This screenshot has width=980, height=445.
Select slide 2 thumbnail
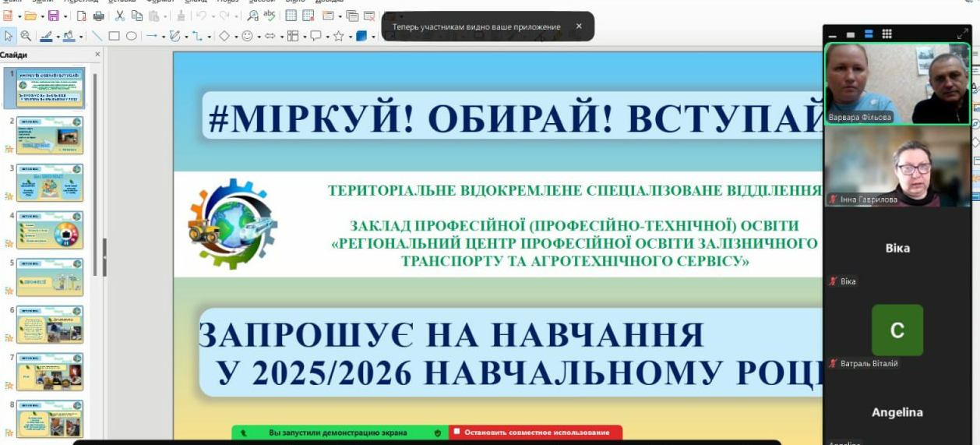pos(50,135)
